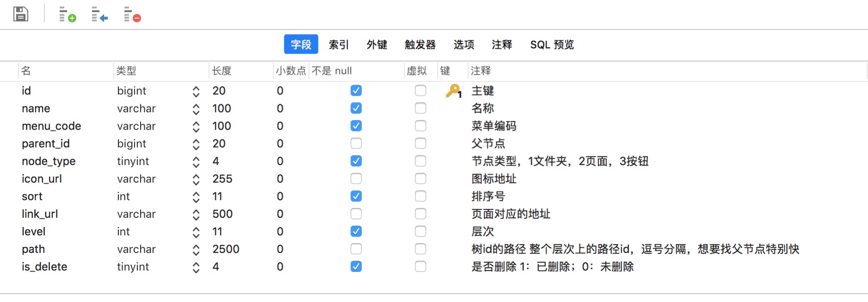Click the length value 2500 for path
This screenshot has width=868, height=302.
click(x=226, y=249)
